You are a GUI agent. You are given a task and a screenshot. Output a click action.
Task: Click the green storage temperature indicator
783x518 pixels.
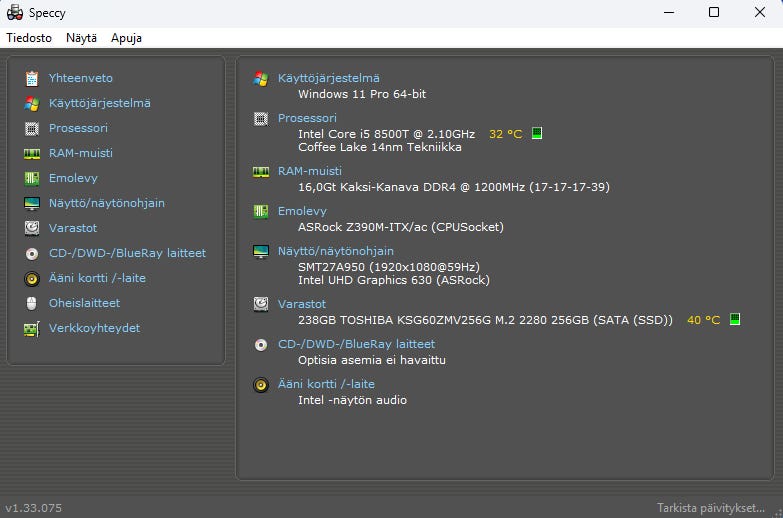point(735,320)
